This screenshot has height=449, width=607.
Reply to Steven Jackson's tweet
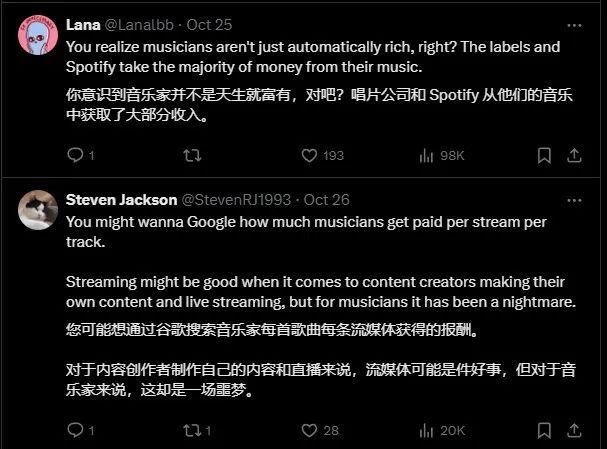coord(74,430)
